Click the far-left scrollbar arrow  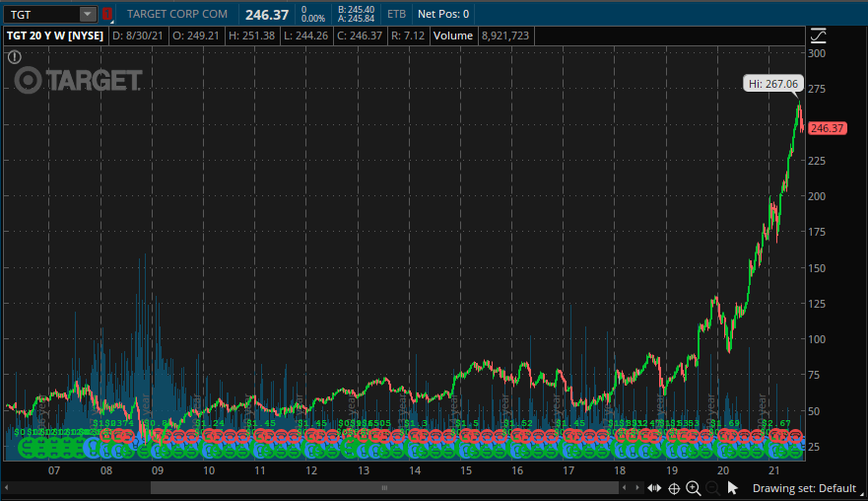coord(7,488)
